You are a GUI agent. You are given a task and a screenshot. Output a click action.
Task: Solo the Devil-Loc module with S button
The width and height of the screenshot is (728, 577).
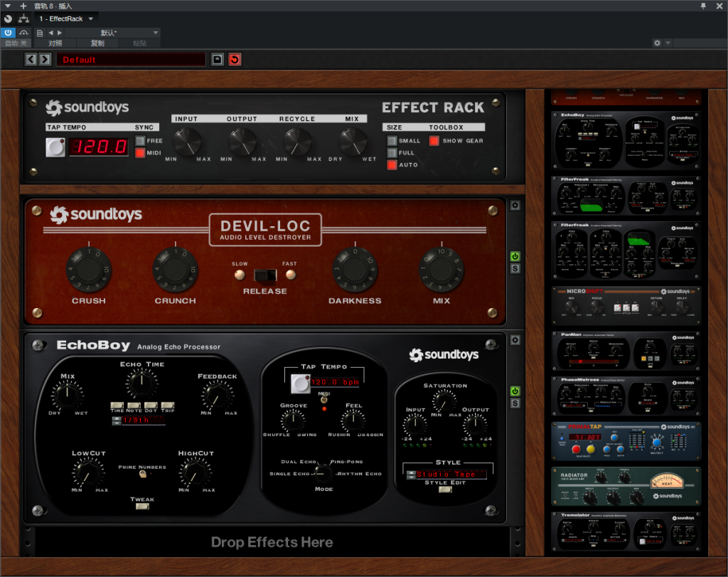pyautogui.click(x=515, y=268)
